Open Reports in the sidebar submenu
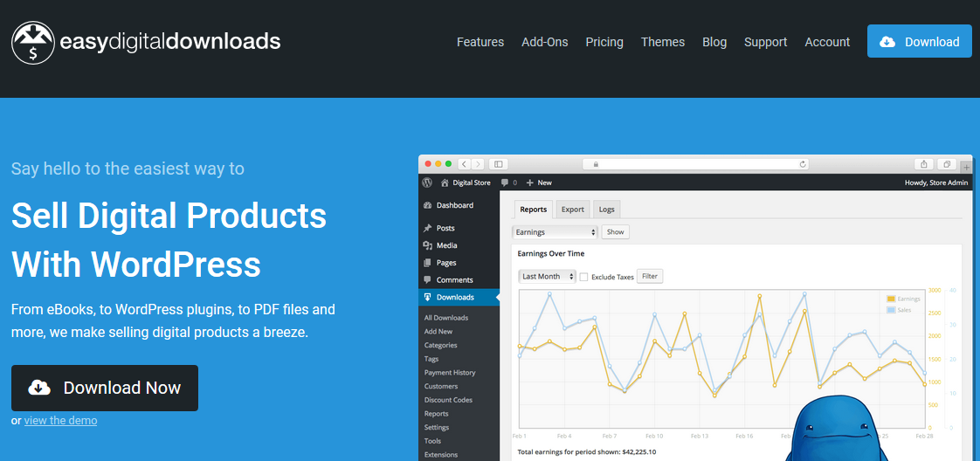Image resolution: width=980 pixels, height=461 pixels. click(436, 414)
